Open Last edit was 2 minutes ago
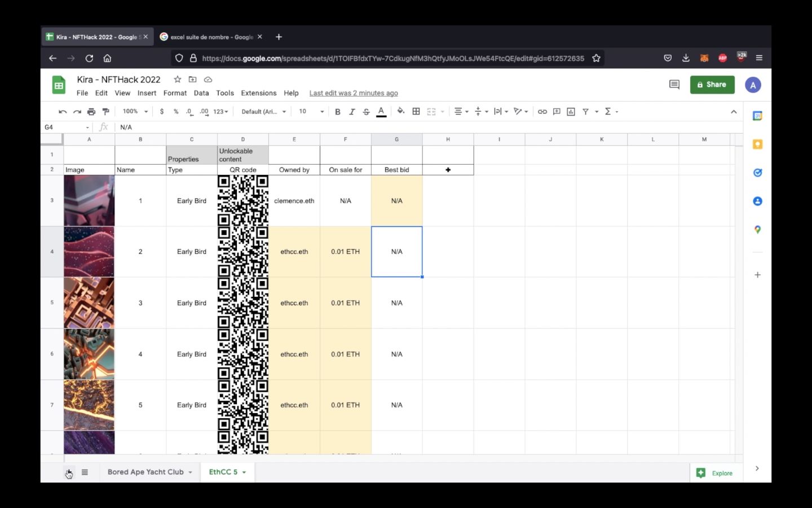The image size is (812, 508). click(354, 93)
